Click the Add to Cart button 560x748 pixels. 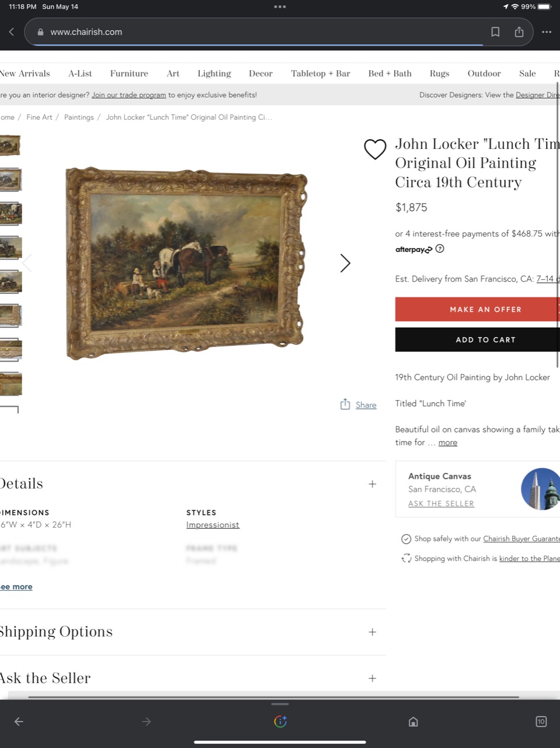click(478, 340)
